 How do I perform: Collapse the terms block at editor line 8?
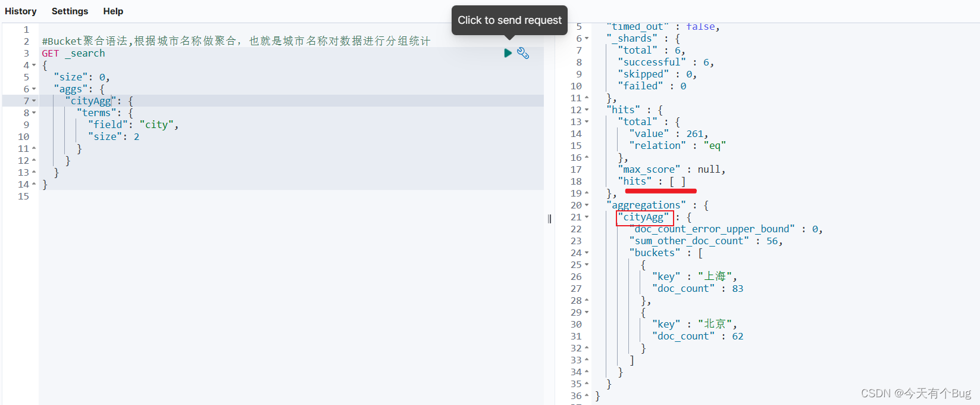pos(34,113)
